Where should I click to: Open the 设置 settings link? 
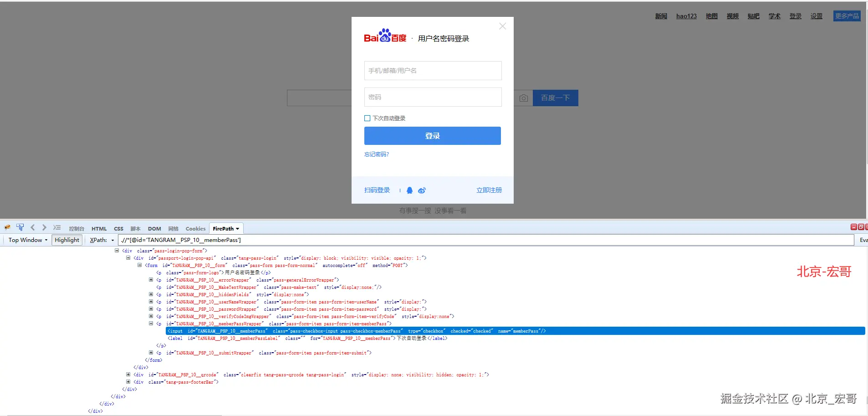[817, 16]
